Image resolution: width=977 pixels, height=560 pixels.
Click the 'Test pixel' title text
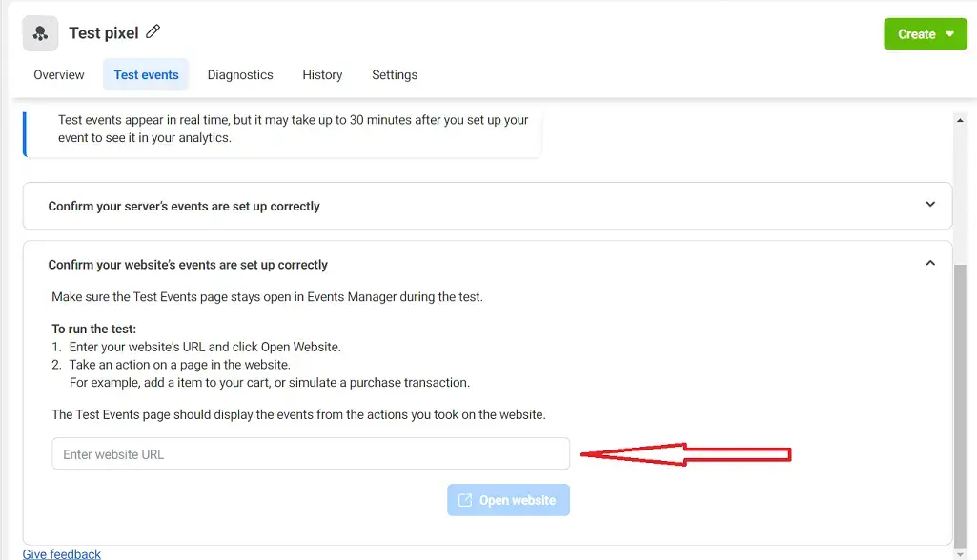click(x=104, y=33)
